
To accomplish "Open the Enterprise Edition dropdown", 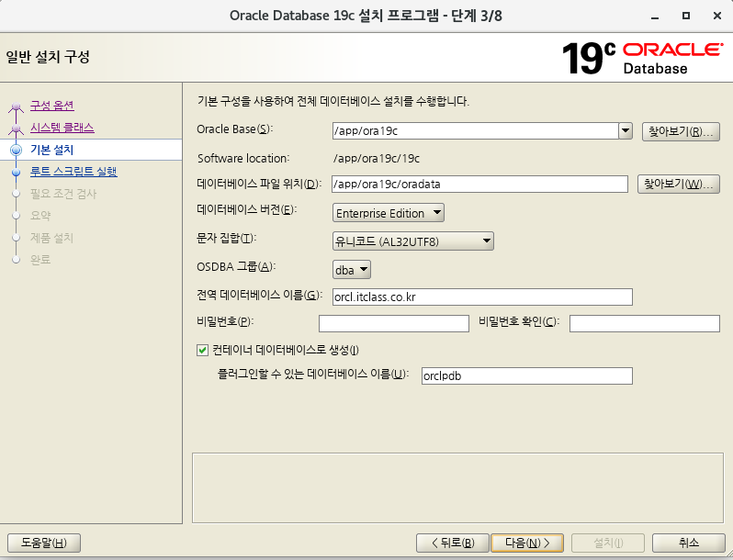I will [x=389, y=213].
